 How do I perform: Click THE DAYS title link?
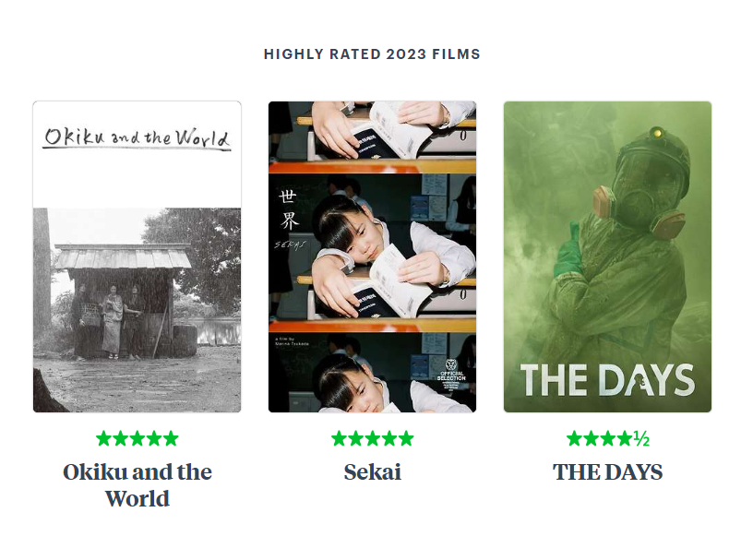[x=608, y=472]
